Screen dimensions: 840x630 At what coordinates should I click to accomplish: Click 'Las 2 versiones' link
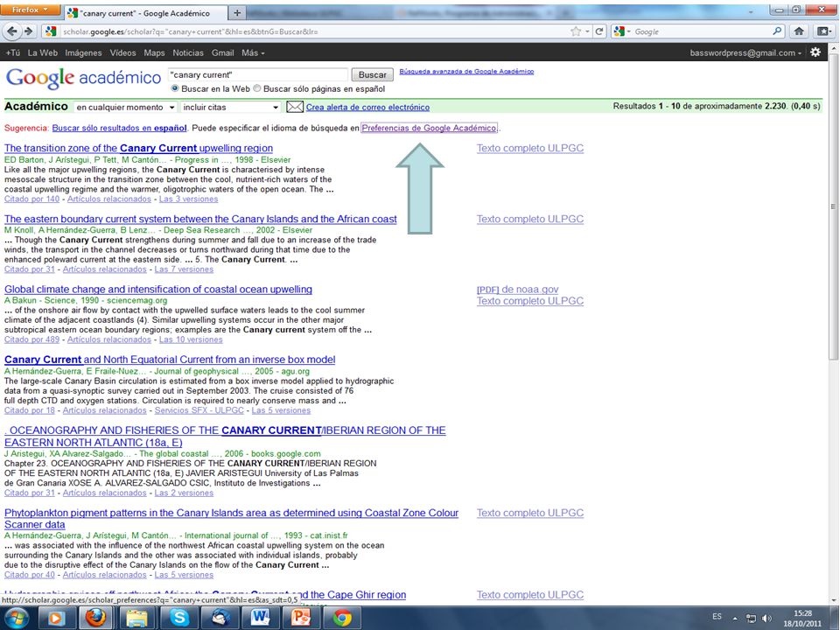(184, 493)
